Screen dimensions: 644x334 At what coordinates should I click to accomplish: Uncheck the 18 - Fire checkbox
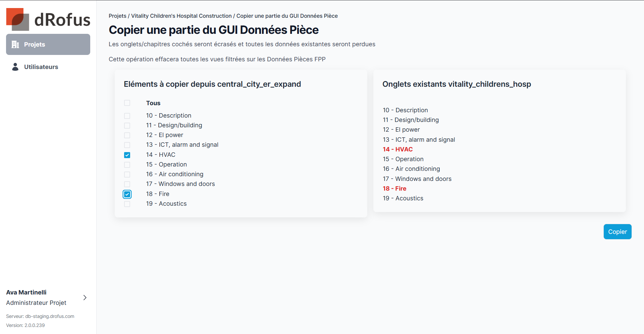[x=127, y=194]
